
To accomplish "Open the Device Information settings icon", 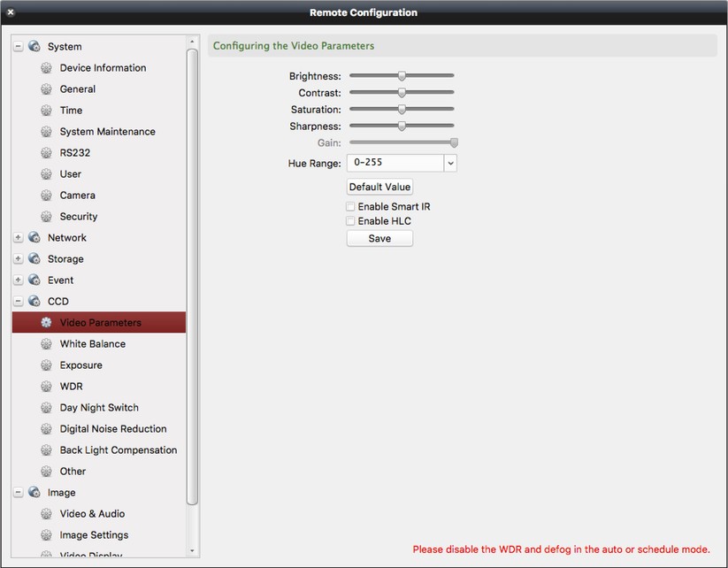I will click(46, 67).
